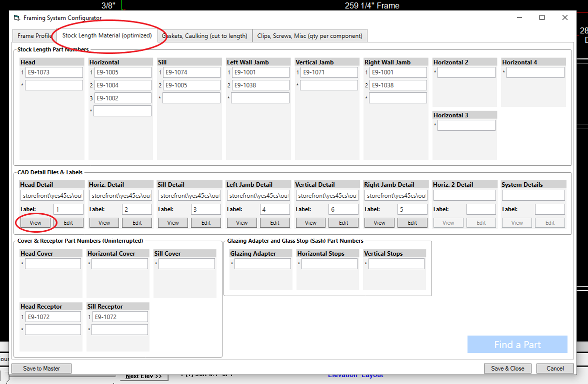The image size is (588, 384).
Task: Click the Horizontal field with E9-1002
Action: point(122,98)
